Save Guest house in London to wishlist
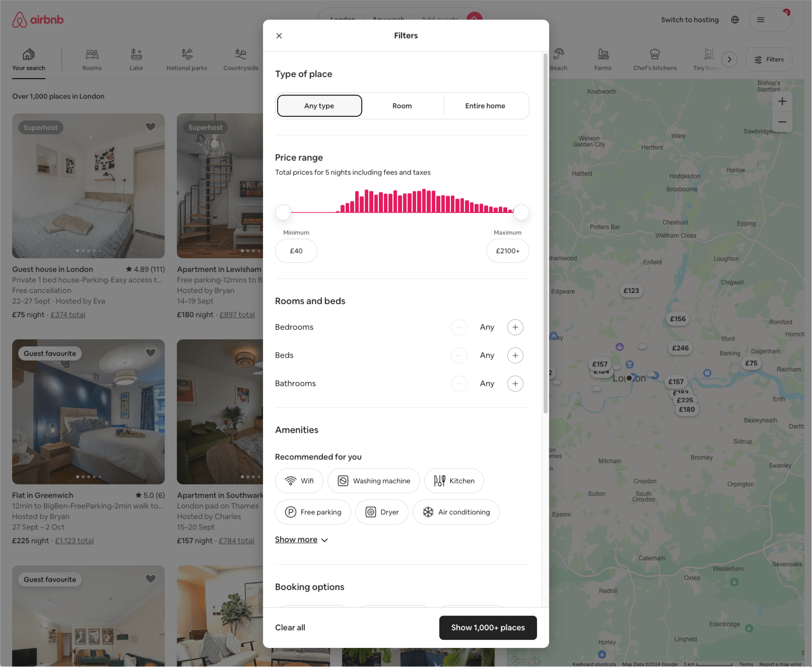This screenshot has width=812, height=667. pos(151,127)
